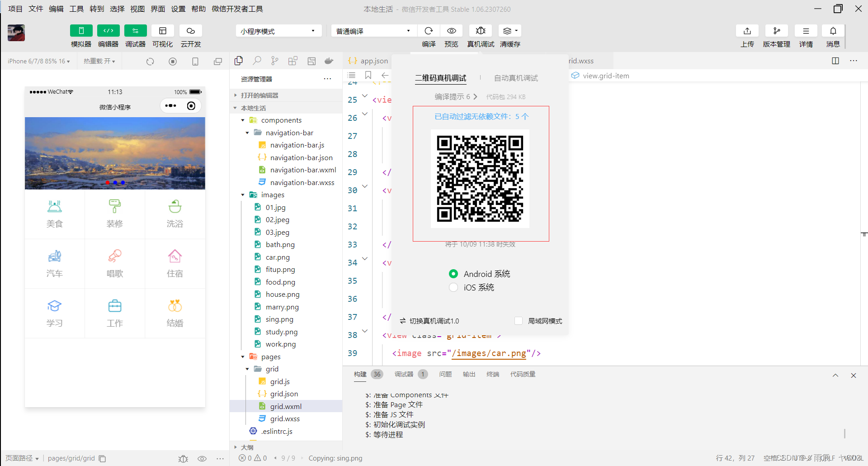Click the 美食 grid item in simulator
The height and width of the screenshot is (466, 868).
point(55,214)
